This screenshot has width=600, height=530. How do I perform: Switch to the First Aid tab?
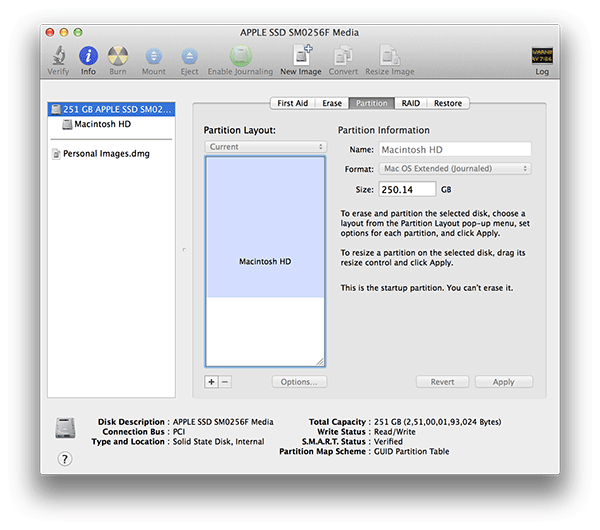[292, 103]
